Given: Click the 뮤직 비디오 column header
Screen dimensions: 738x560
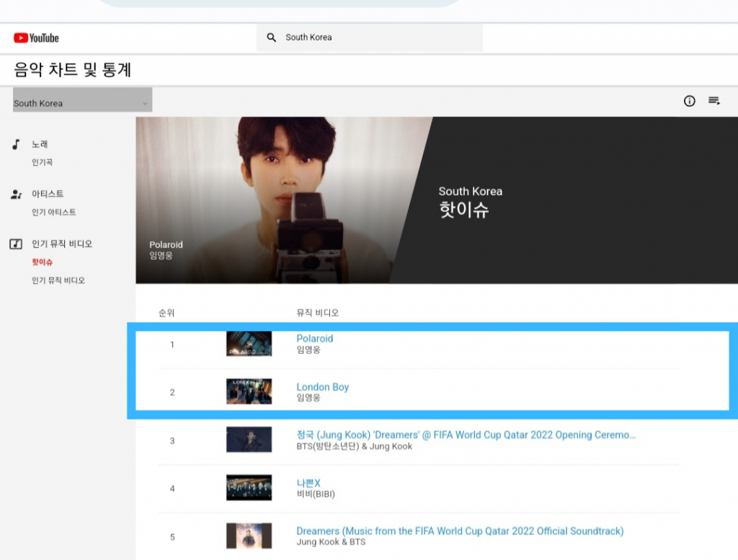Looking at the screenshot, I should pyautogui.click(x=318, y=313).
